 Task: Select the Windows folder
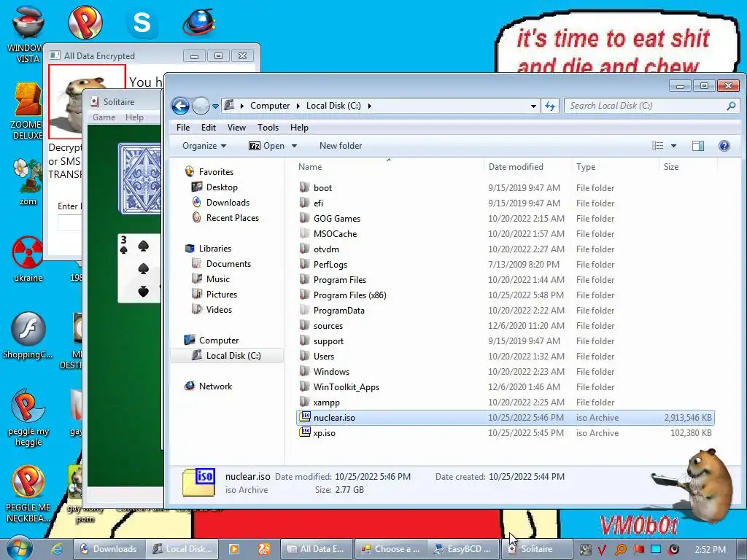(331, 371)
